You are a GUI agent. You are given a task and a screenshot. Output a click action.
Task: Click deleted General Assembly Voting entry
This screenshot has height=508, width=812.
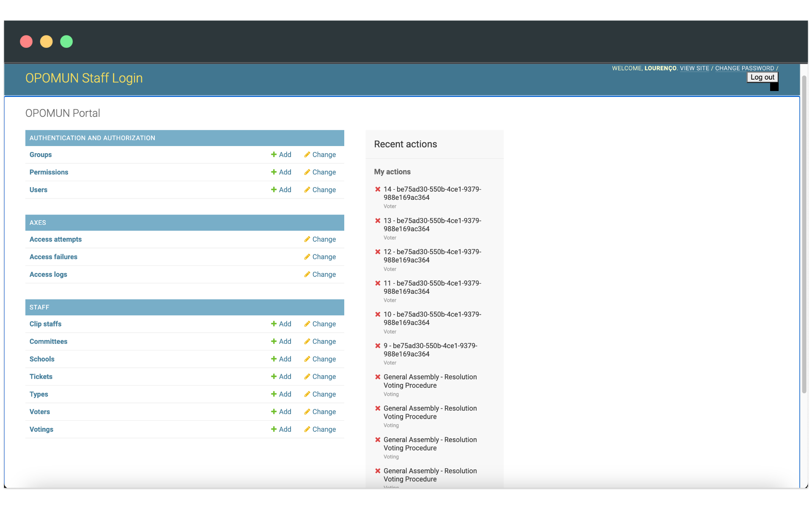(430, 381)
